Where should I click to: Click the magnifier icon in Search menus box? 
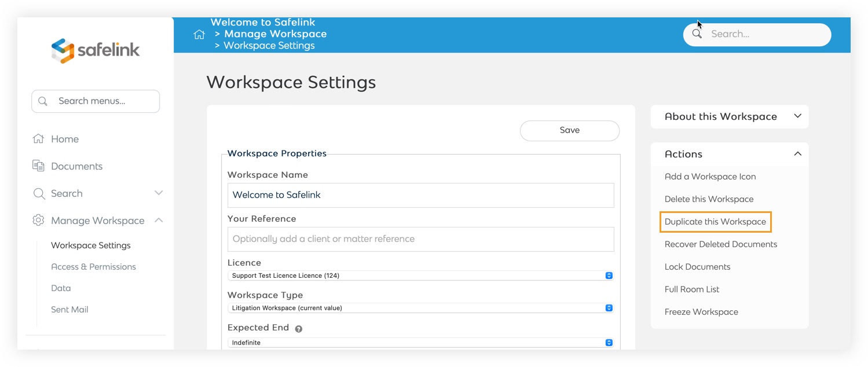[x=43, y=101]
